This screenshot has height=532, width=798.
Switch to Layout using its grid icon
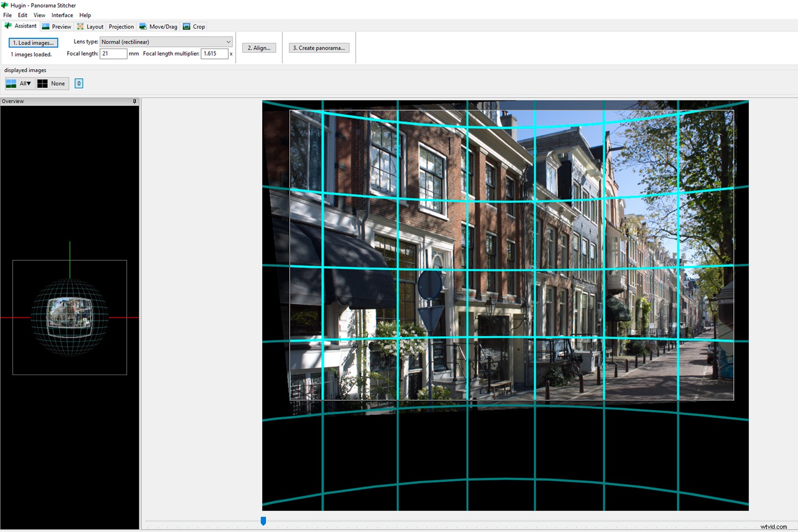(80, 26)
